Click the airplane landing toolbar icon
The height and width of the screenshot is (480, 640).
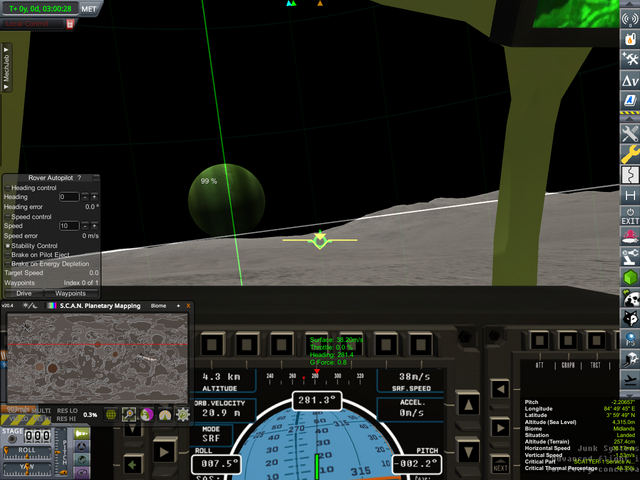pos(630,380)
